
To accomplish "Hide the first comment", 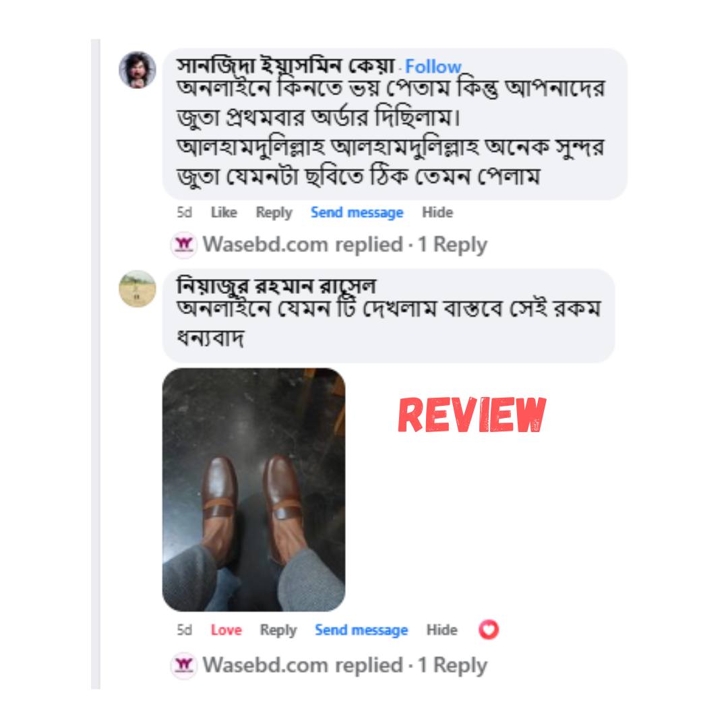I will tap(437, 212).
